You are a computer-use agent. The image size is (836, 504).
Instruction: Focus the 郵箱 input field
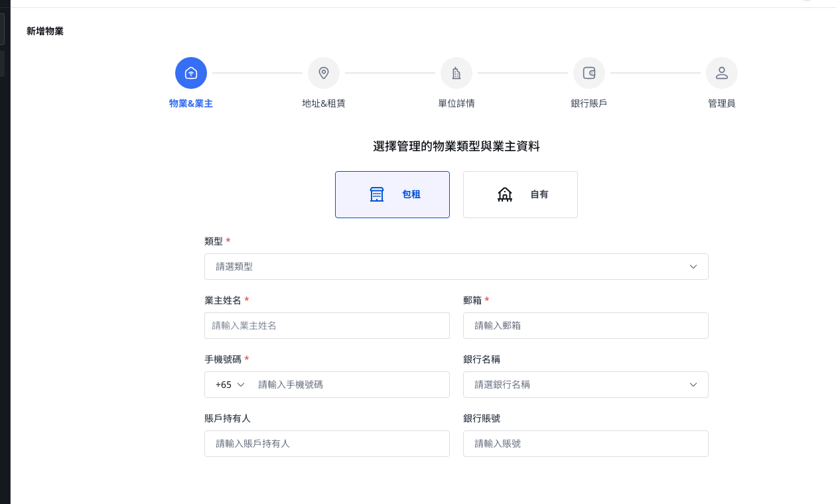click(x=586, y=326)
